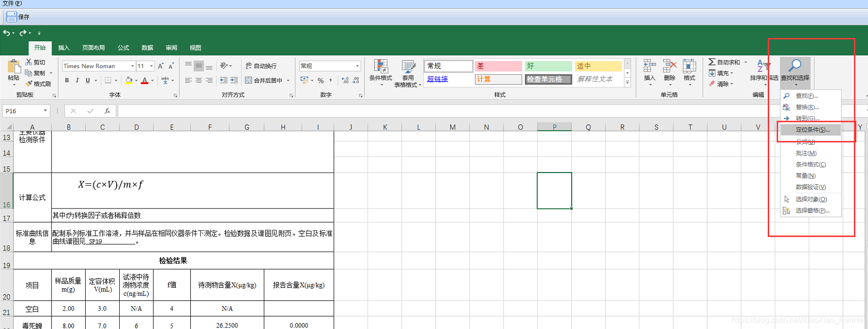Switch to the 数据 ribbon tab
Viewport: 868px width, 329px height.
pos(147,48)
